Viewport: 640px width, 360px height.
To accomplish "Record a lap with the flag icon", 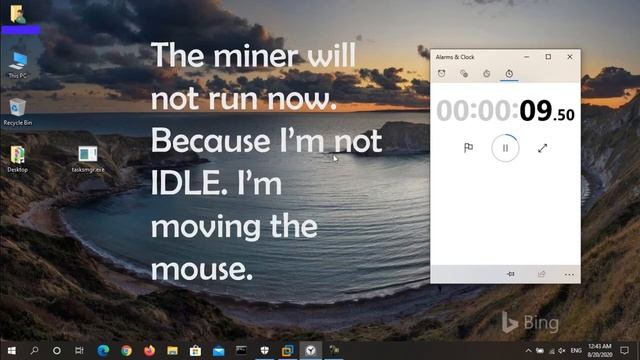I will pos(468,148).
